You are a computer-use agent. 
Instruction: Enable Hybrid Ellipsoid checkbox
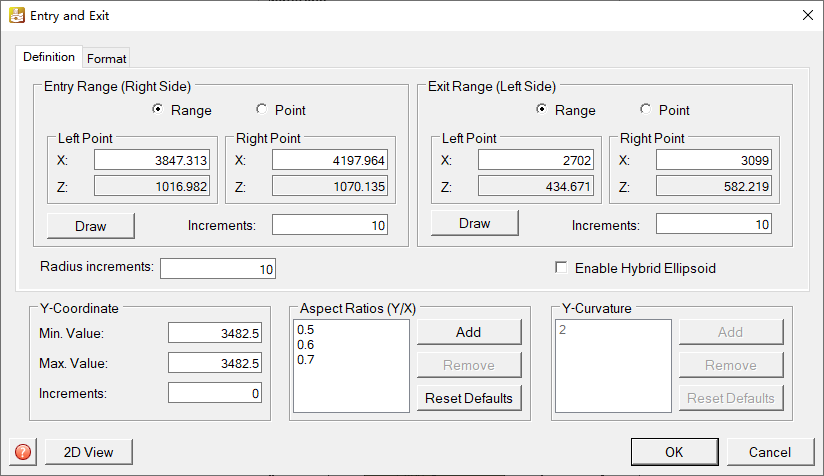pos(561,267)
